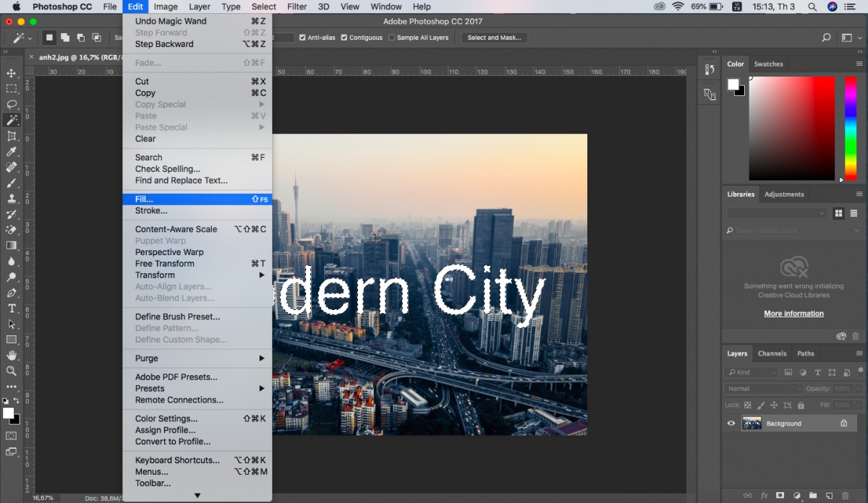Enable the Anti-alias checkbox
The width and height of the screenshot is (868, 503).
point(303,38)
